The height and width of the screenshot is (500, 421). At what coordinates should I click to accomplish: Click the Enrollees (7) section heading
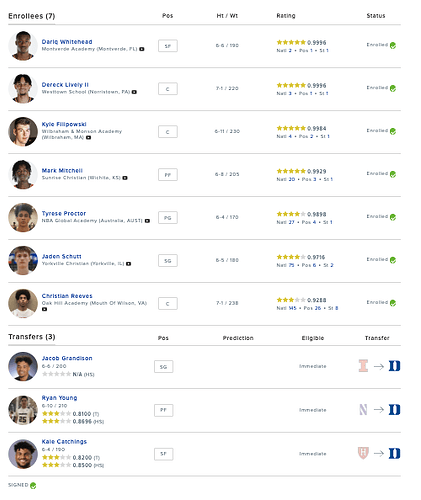pos(32,16)
